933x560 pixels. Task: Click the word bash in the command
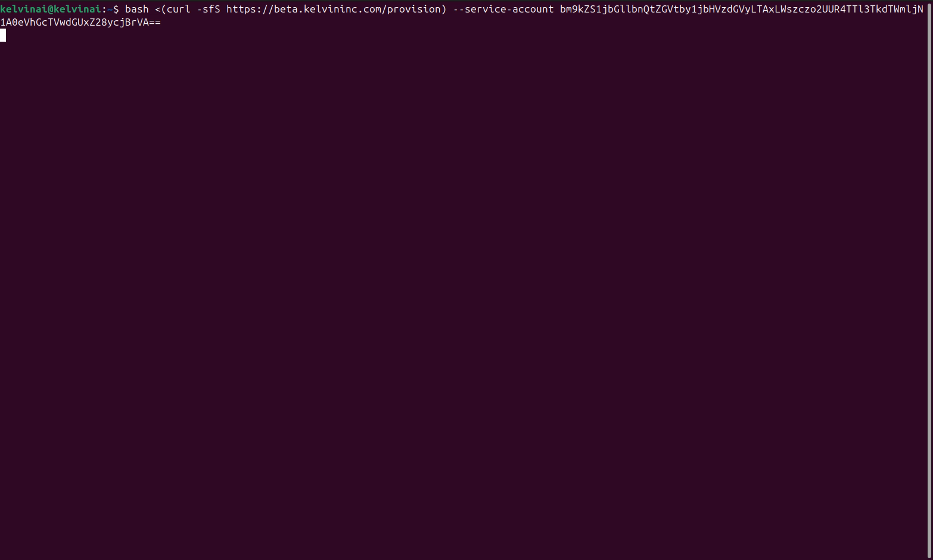(x=137, y=9)
